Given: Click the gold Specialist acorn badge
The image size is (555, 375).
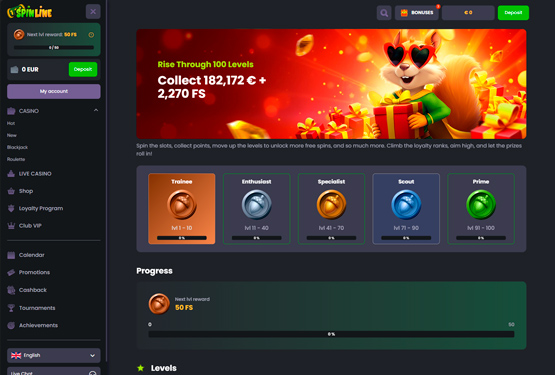Looking at the screenshot, I should pyautogui.click(x=331, y=205).
